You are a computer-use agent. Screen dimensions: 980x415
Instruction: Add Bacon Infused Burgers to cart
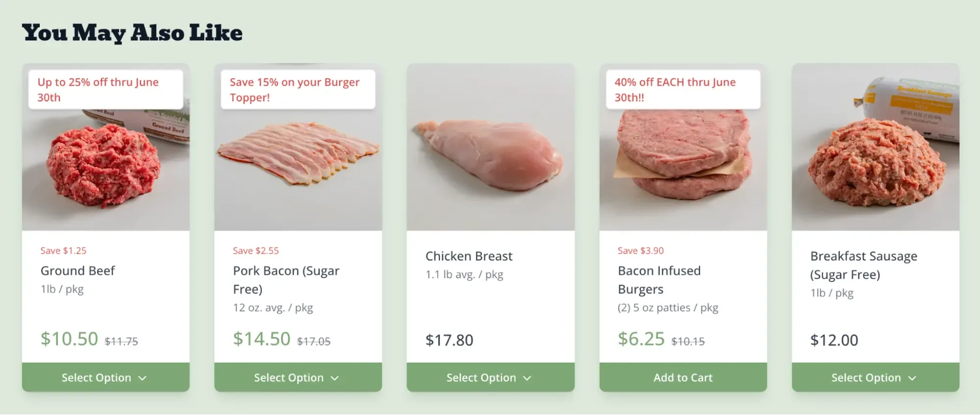coord(682,377)
